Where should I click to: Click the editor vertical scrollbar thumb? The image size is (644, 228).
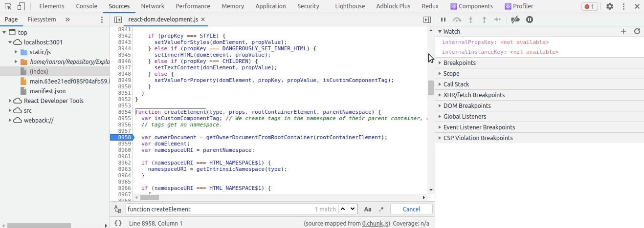coord(431,88)
